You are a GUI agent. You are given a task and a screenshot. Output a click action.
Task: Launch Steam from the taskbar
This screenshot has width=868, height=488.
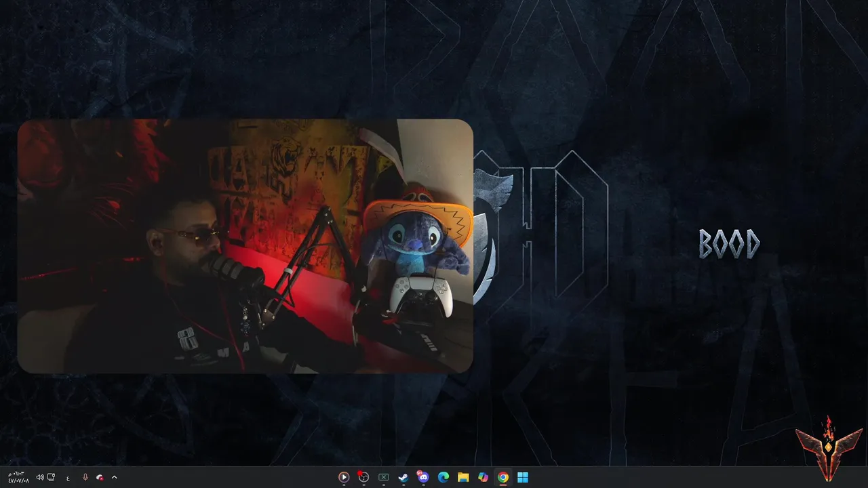tap(403, 477)
